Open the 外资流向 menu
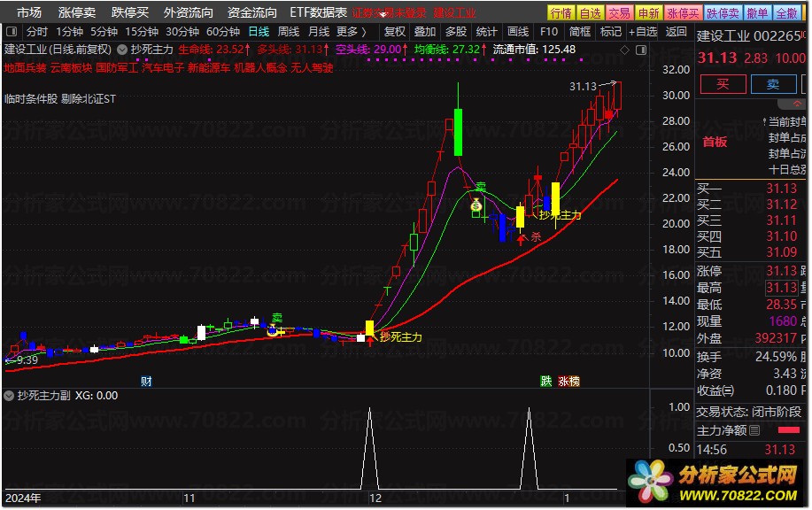 tap(188, 12)
